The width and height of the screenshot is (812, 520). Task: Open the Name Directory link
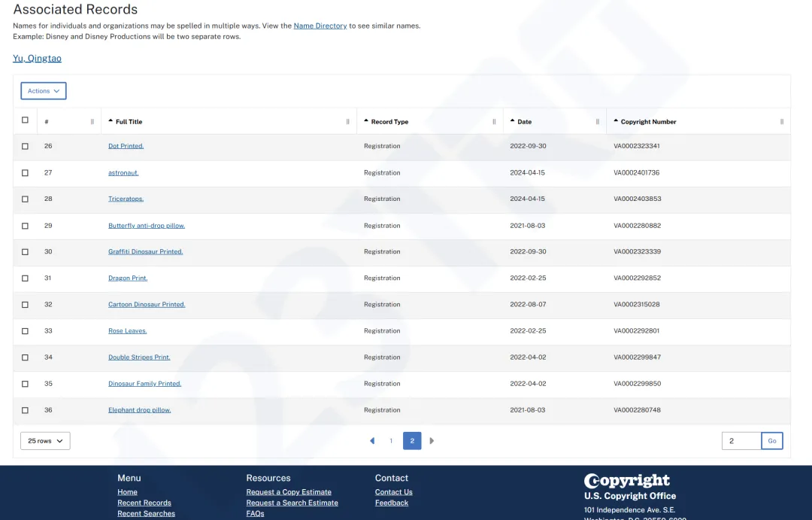point(320,26)
